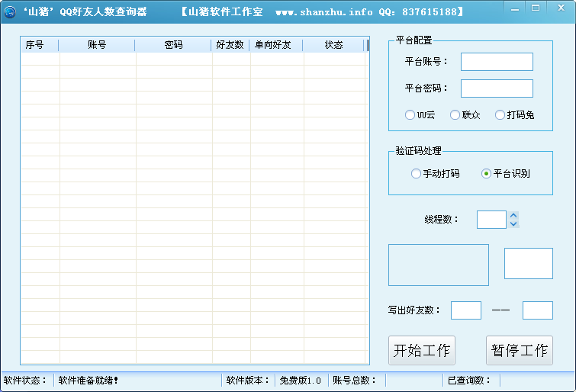
Task: Focus the 平台密码 input field
Action: (497, 88)
